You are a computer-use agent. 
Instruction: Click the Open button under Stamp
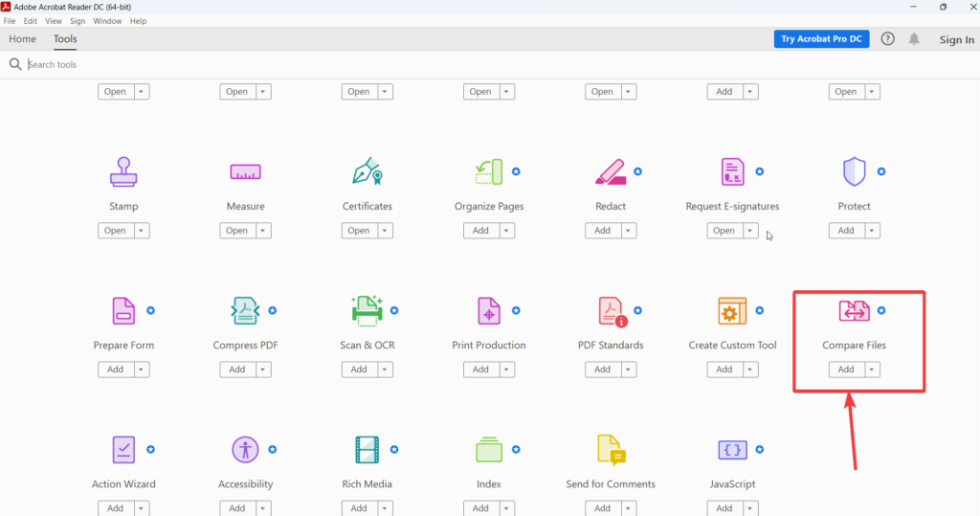click(x=116, y=230)
